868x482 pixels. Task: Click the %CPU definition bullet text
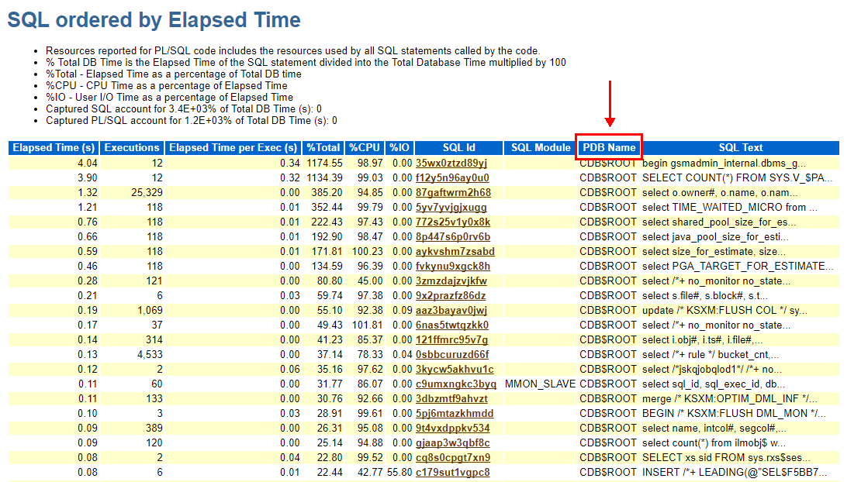pyautogui.click(x=167, y=86)
